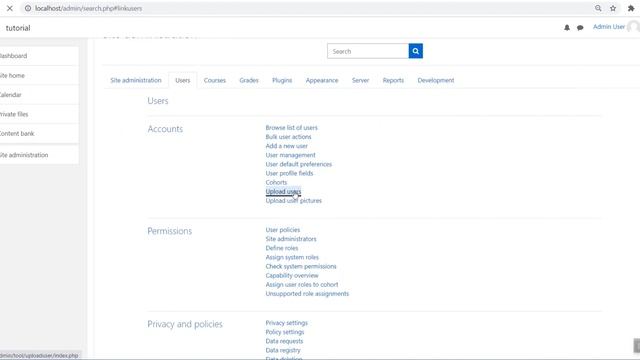The height and width of the screenshot is (360, 640).
Task: Switch to the Appearance tab
Action: coord(322,80)
